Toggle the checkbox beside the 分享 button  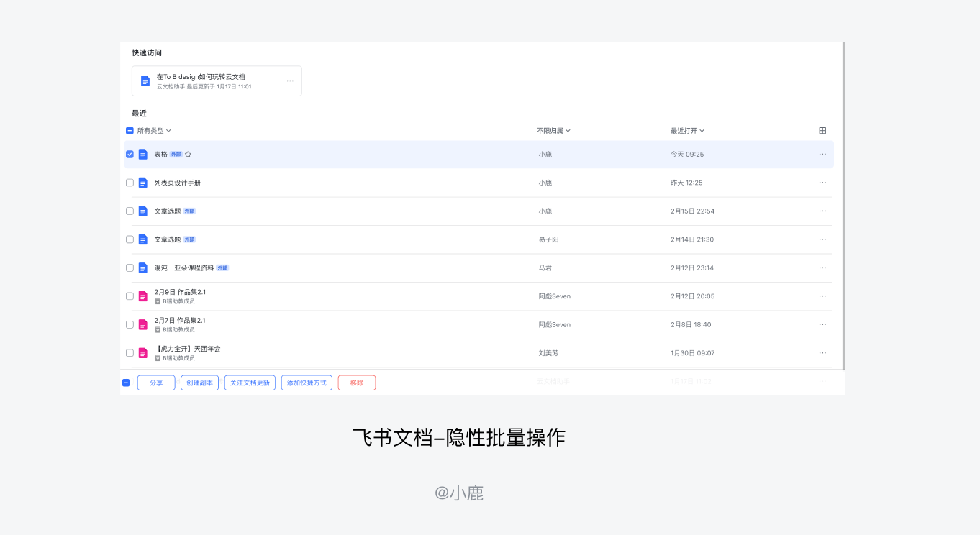126,383
